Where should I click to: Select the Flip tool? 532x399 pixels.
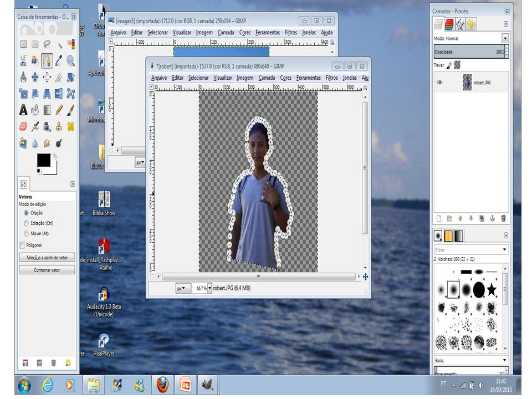coord(59,94)
